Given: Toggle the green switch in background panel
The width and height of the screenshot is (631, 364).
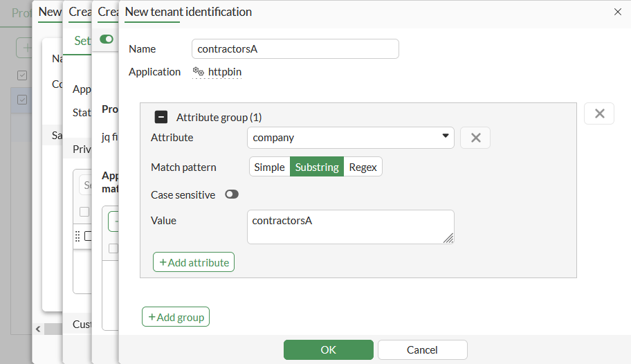Looking at the screenshot, I should click(107, 39).
